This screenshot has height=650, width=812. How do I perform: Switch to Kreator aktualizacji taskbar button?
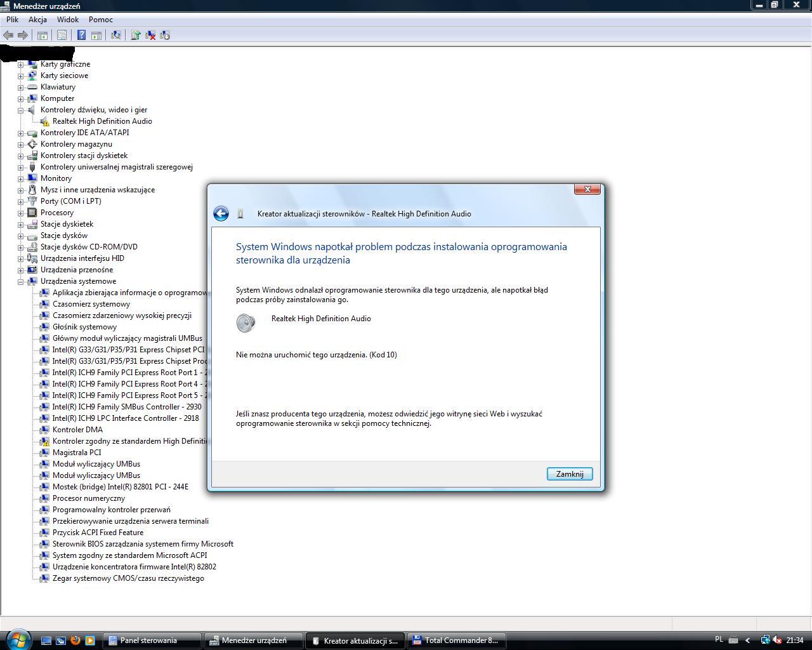point(355,640)
